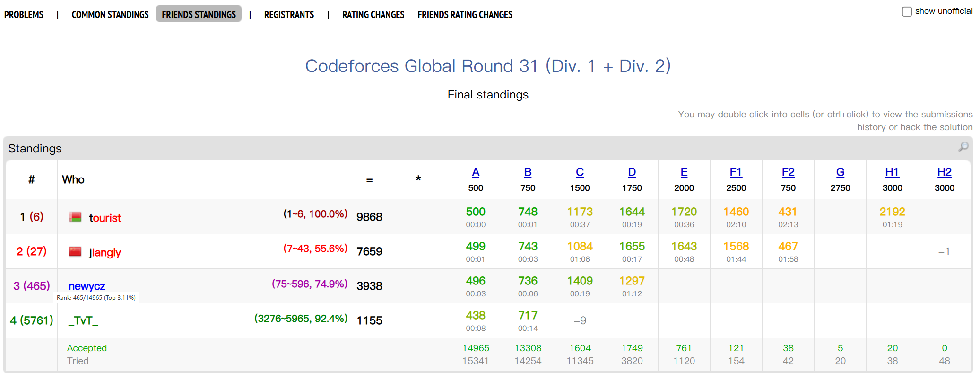Open problem H1 link in header
The image size is (980, 382).
click(892, 172)
